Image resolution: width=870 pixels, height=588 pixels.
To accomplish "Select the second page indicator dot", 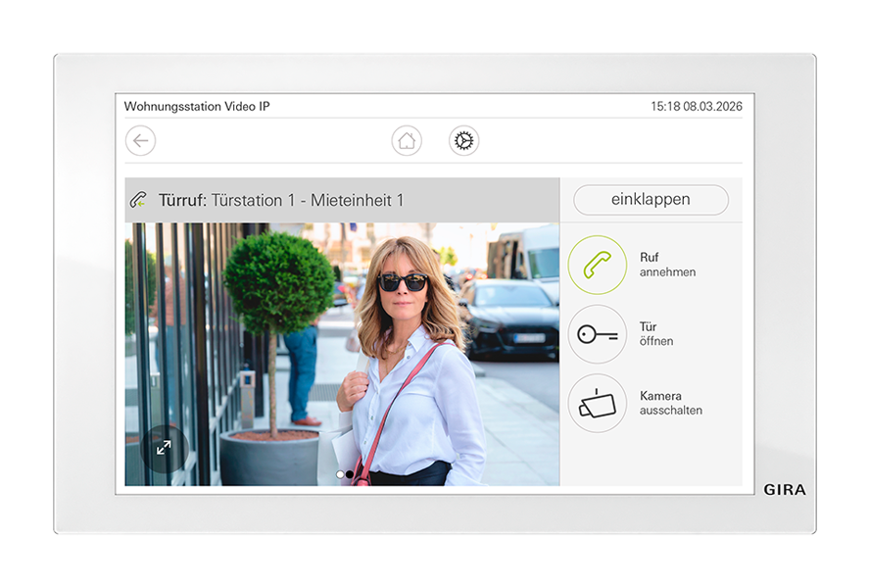I will (x=350, y=474).
